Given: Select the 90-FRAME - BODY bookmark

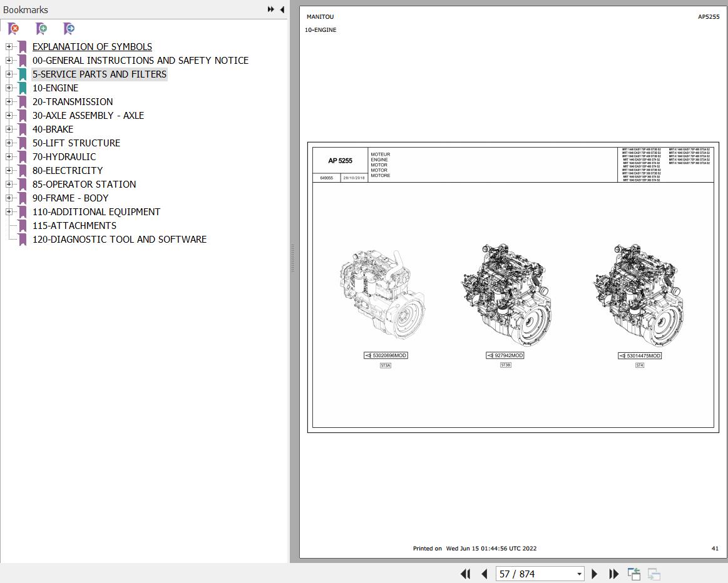Looking at the screenshot, I should point(70,198).
